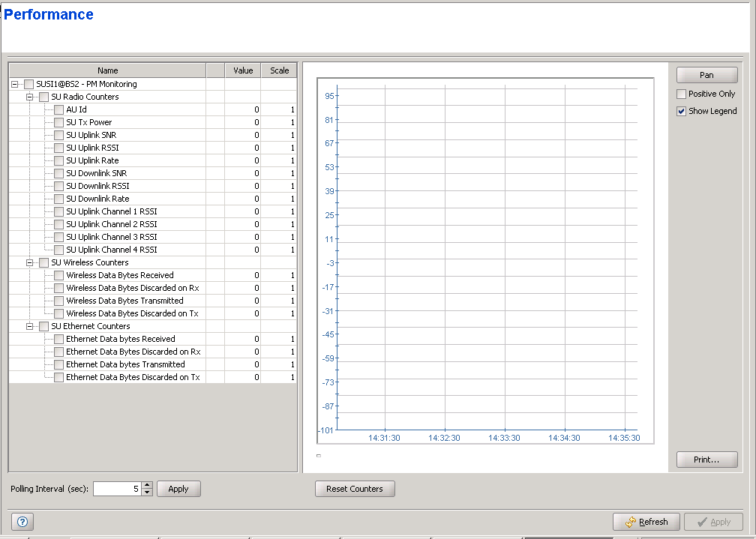The height and width of the screenshot is (539, 756).
Task: Collapse the SU Ethernet Counters group
Action: click(x=30, y=327)
